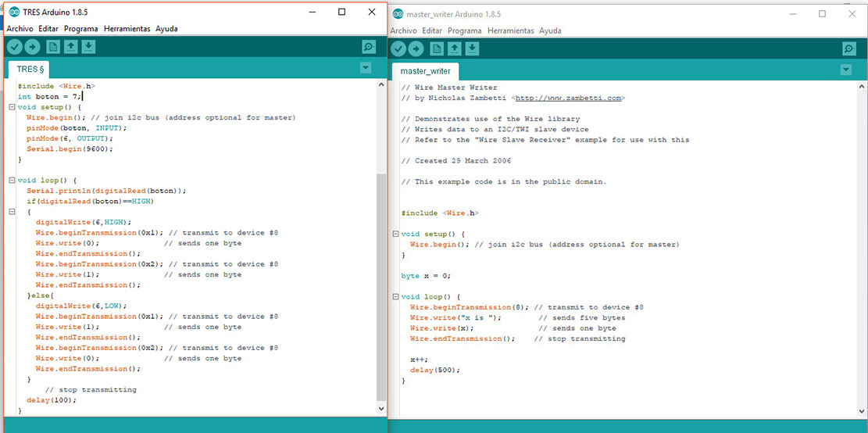Click the 'delay(500);' line
The width and height of the screenshot is (868, 433).
[435, 370]
